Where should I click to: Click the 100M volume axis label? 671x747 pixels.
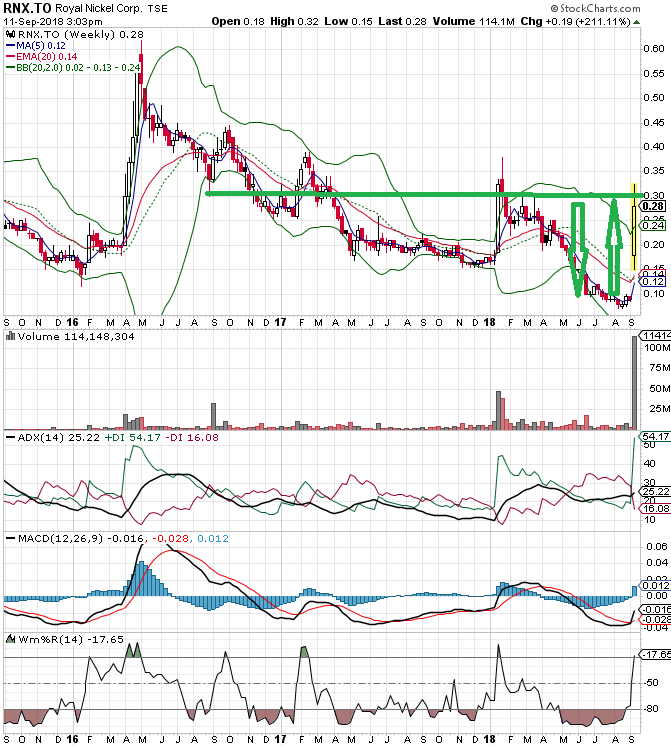click(x=657, y=348)
